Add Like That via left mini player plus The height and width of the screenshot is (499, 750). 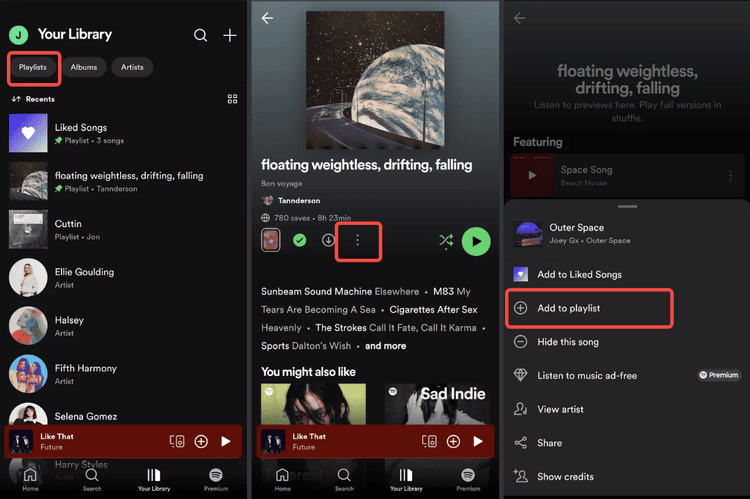pos(201,441)
